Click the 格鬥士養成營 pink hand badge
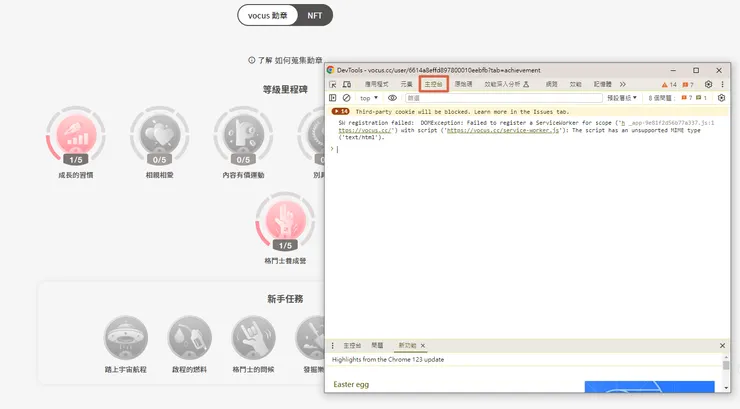 point(285,220)
